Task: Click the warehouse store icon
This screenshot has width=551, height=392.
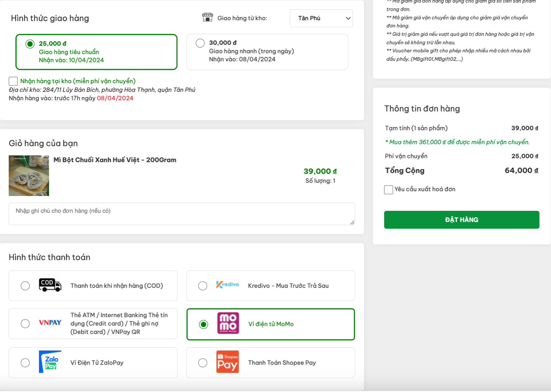Action: 207,17
